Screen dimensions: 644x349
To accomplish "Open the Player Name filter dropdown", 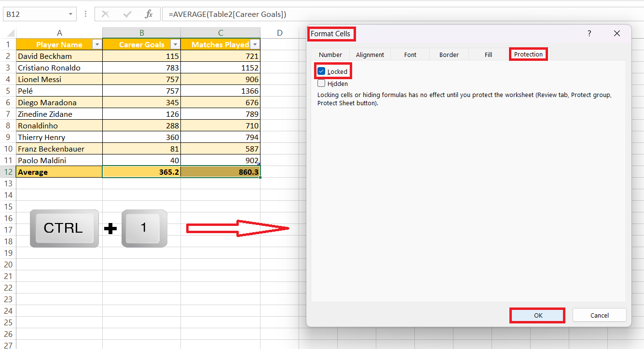I will pos(97,44).
